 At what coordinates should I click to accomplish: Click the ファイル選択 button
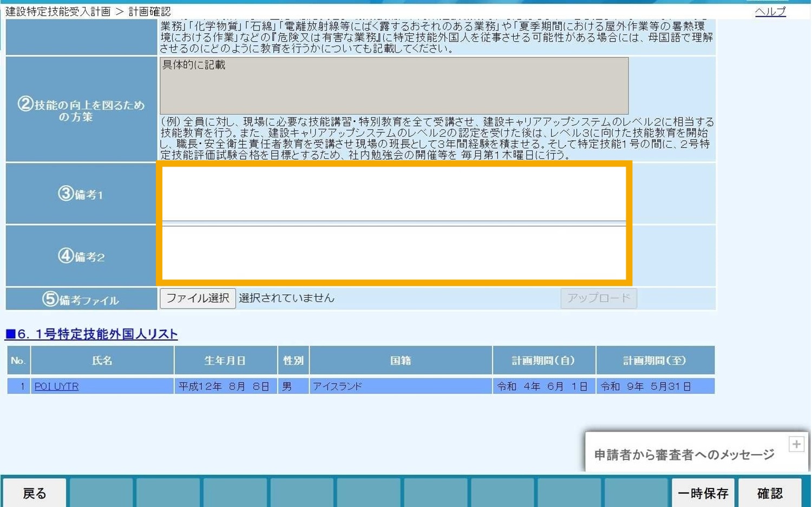(x=198, y=298)
